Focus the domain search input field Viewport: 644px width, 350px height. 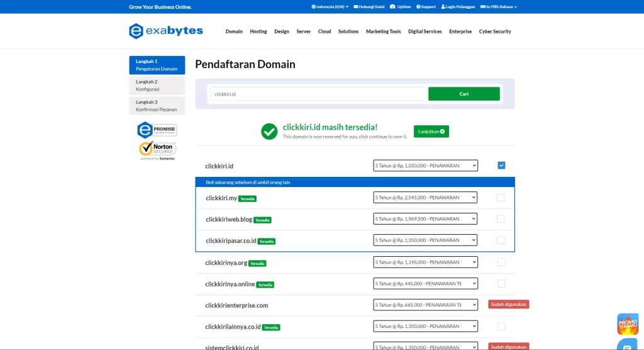point(319,94)
